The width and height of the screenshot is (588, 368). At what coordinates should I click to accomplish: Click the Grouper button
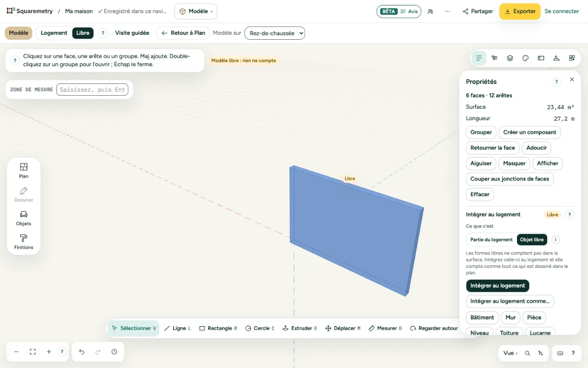pyautogui.click(x=481, y=132)
